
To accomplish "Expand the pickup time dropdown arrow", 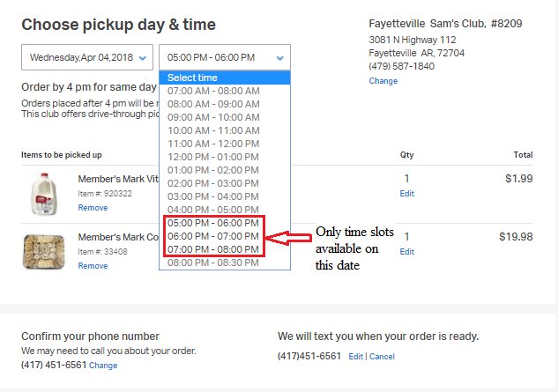I will 279,58.
